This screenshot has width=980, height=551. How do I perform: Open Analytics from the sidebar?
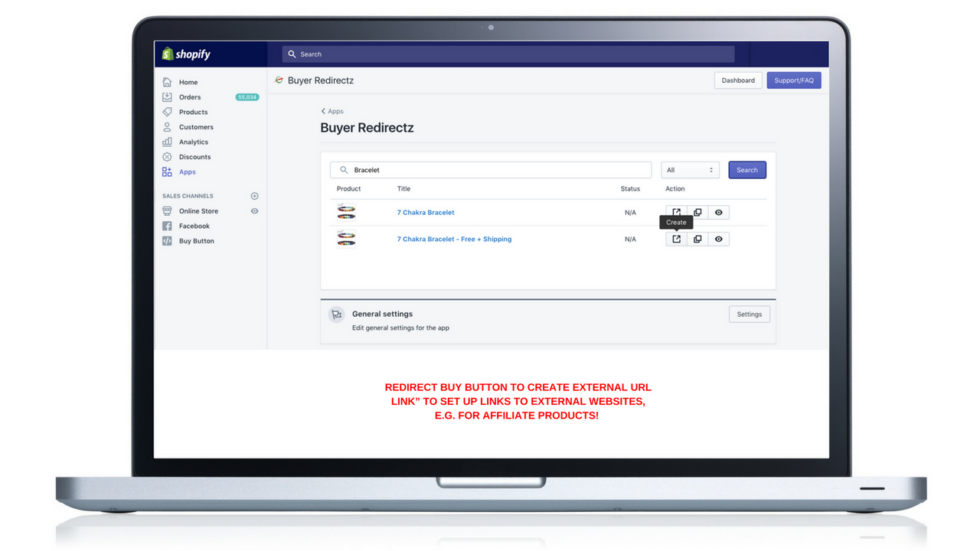(x=168, y=142)
